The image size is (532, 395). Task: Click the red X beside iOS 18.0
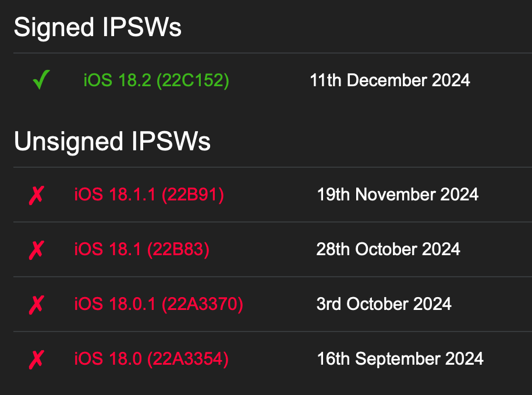[36, 359]
